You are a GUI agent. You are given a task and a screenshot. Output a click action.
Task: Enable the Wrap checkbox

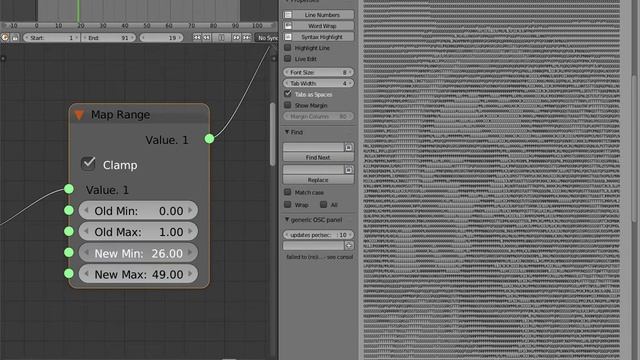[288, 204]
